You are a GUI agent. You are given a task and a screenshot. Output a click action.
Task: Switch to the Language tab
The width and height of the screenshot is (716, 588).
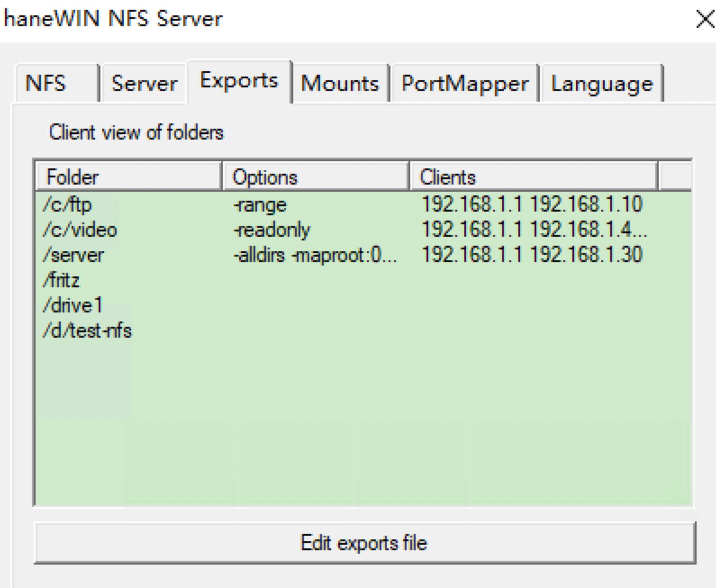tap(602, 83)
